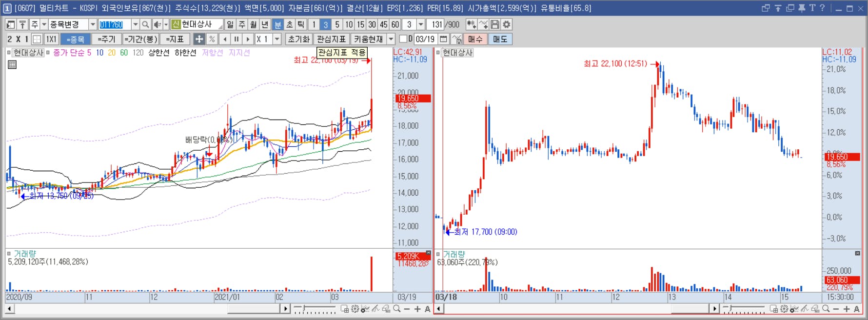Click the step-forward playback arrow
The image size is (868, 320).
[x=248, y=39]
